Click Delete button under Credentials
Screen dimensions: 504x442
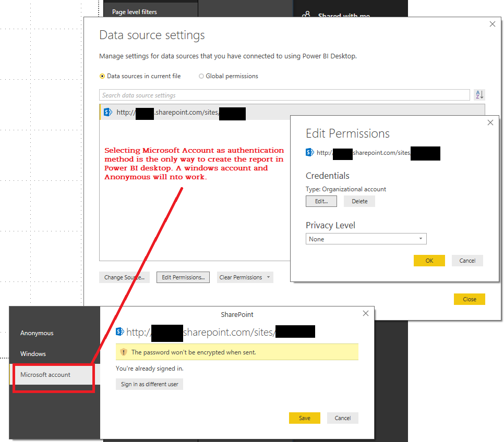(x=359, y=201)
